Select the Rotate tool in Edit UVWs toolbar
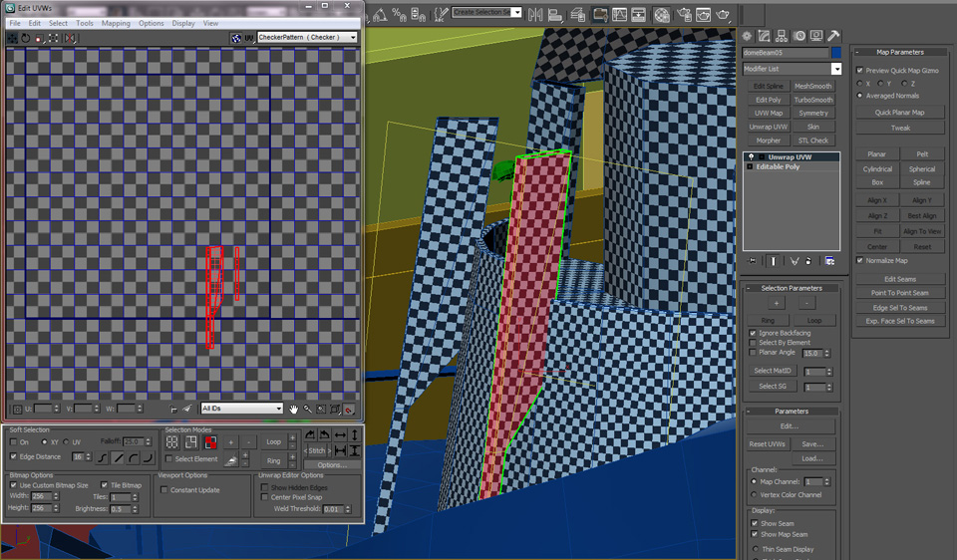This screenshot has height=560, width=957. coord(26,38)
